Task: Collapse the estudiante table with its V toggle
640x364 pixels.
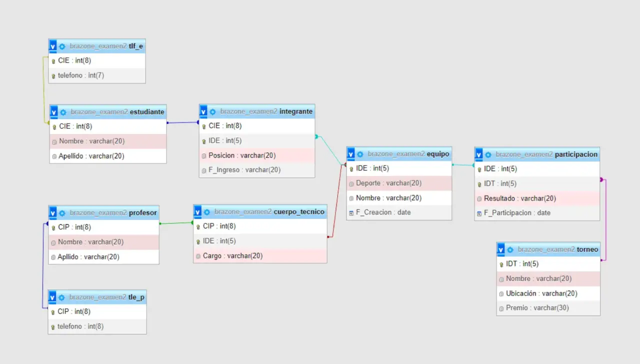Action: tap(54, 112)
